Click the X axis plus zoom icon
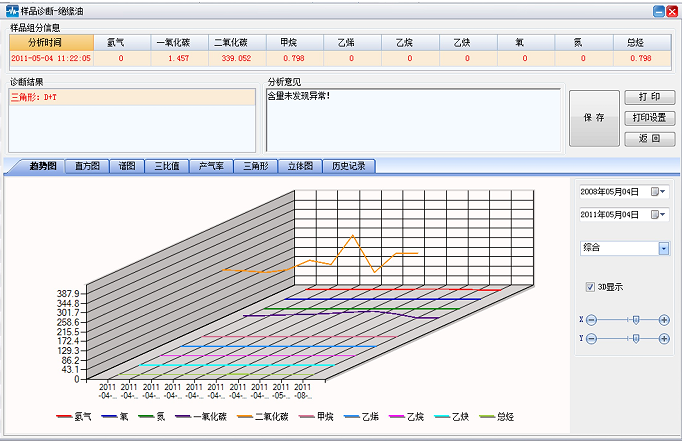The width and height of the screenshot is (682, 441). pos(664,320)
